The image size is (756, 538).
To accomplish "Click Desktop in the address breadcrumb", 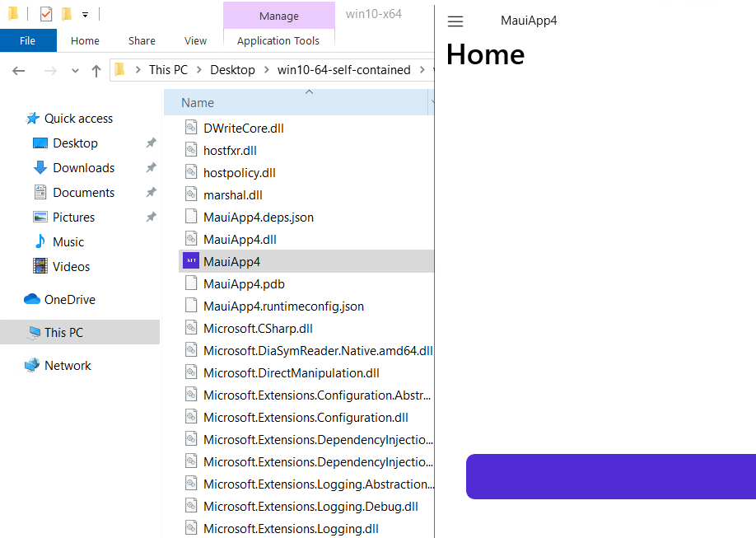I will [232, 70].
